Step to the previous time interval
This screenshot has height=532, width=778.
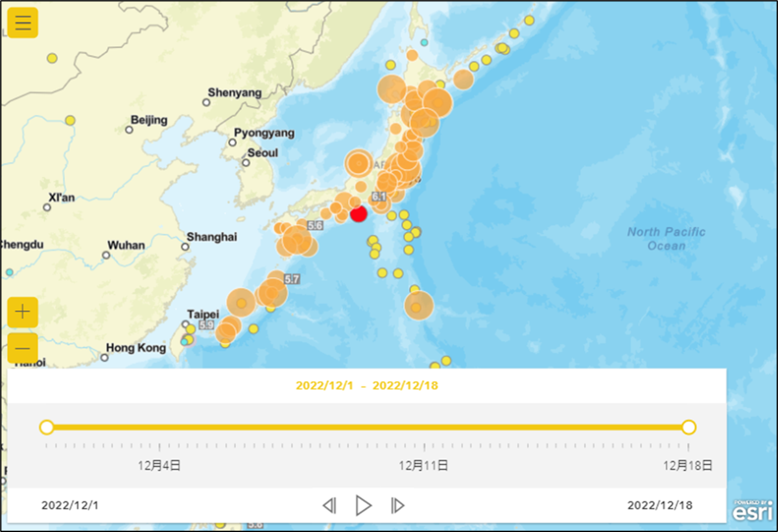[x=329, y=505]
